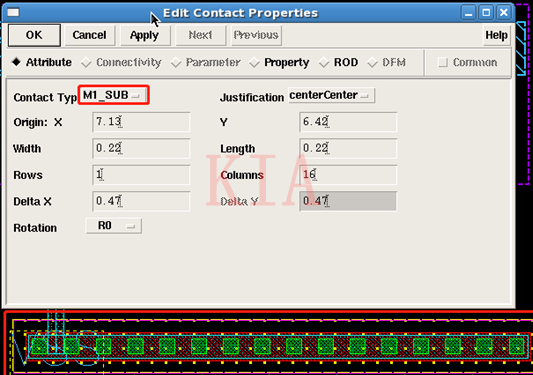Viewport: 533px width, 375px height.
Task: Open the window menu icon in title bar
Action: (x=13, y=13)
